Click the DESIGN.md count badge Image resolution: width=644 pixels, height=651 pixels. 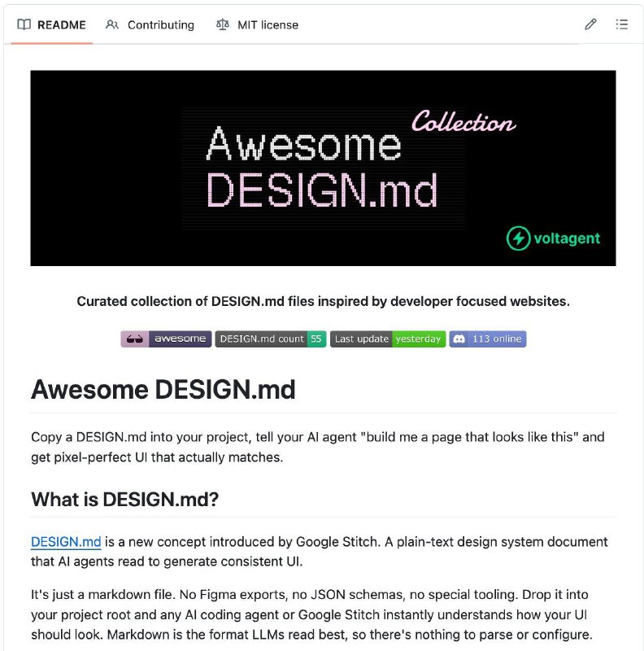269,339
